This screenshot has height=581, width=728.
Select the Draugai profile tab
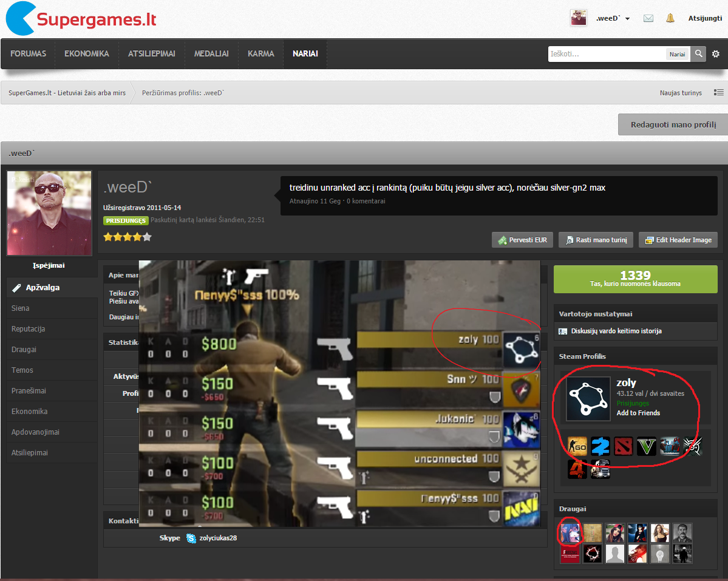pyautogui.click(x=52, y=350)
